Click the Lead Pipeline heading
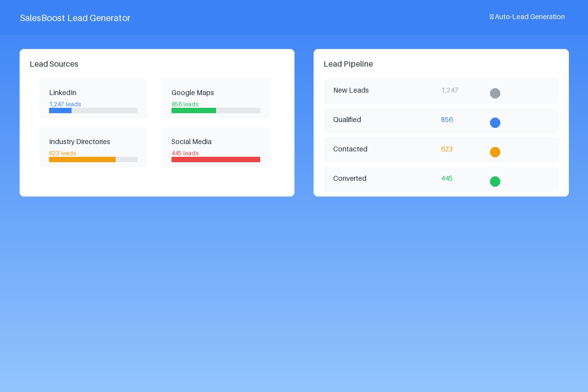The height and width of the screenshot is (392, 588). point(348,64)
